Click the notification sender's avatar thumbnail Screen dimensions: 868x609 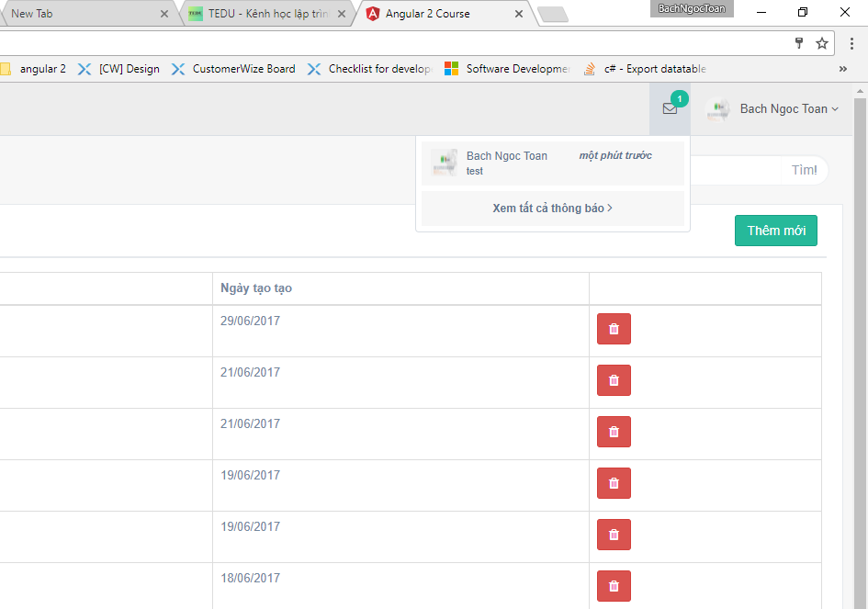click(445, 163)
